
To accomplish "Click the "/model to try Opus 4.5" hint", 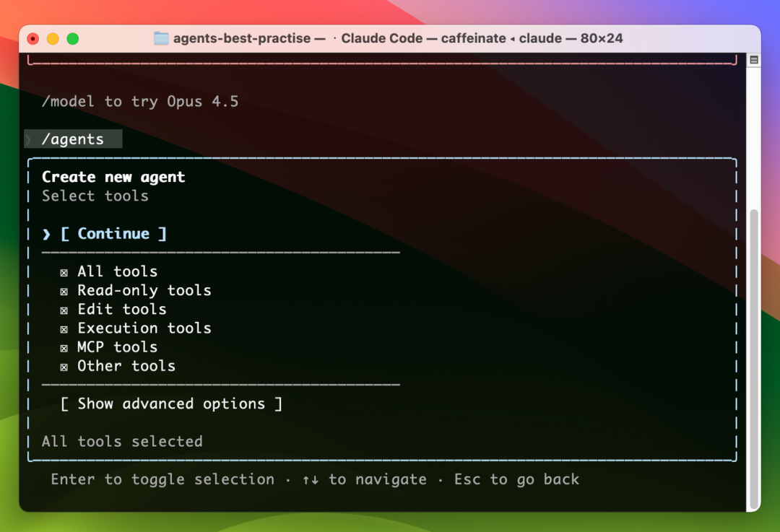I will [140, 102].
